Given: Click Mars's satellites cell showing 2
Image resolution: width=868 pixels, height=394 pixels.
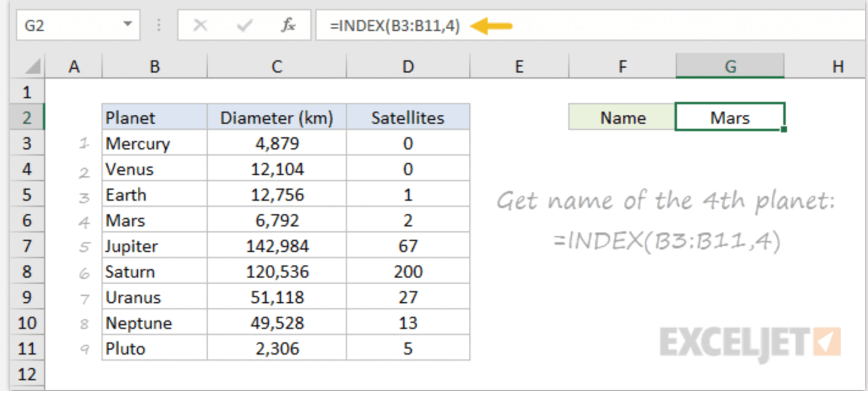Looking at the screenshot, I should click(408, 221).
